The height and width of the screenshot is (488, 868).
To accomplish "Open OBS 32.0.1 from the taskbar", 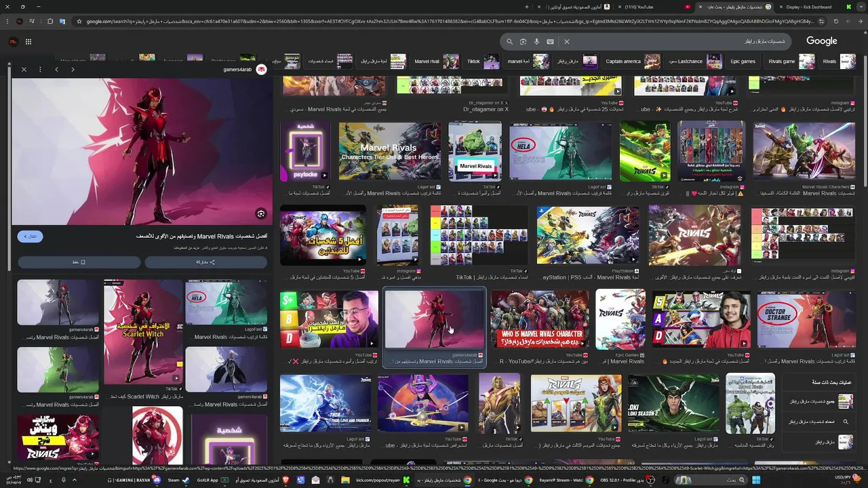I will click(625, 480).
